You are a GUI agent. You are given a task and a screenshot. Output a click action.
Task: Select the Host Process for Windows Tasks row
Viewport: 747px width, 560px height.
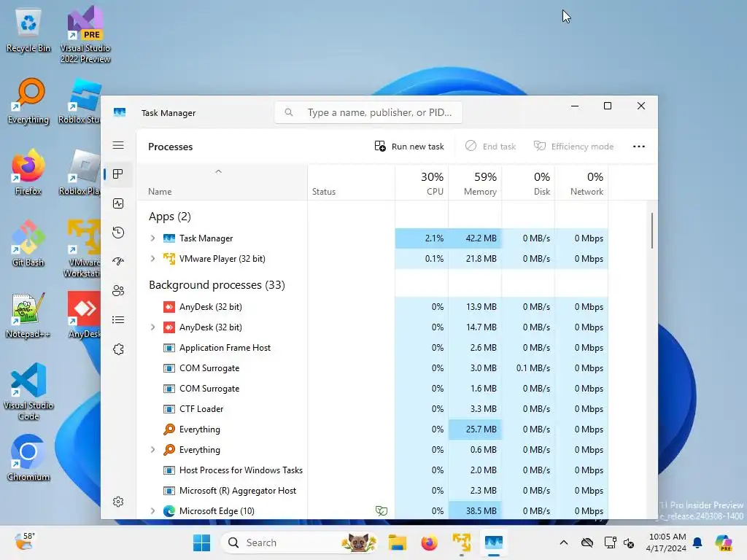point(373,470)
